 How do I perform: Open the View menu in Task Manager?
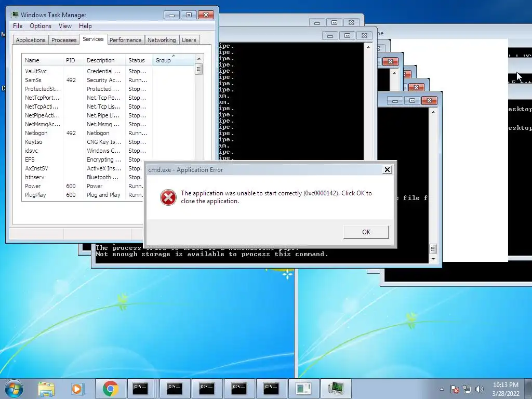(x=65, y=26)
